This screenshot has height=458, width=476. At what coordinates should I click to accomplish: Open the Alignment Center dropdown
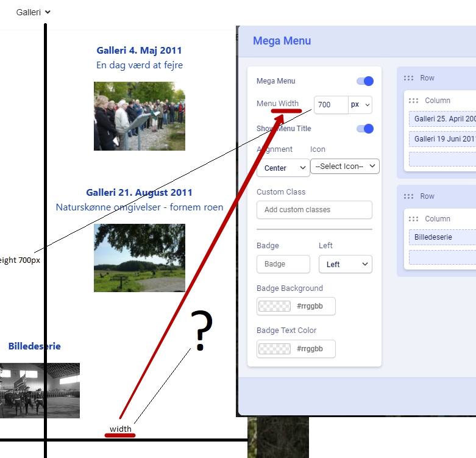click(283, 168)
